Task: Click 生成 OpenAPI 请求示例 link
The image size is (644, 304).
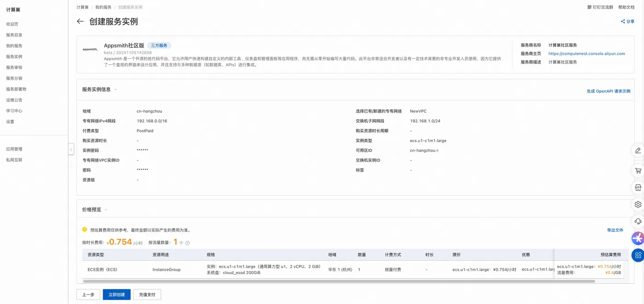Action: coord(608,92)
